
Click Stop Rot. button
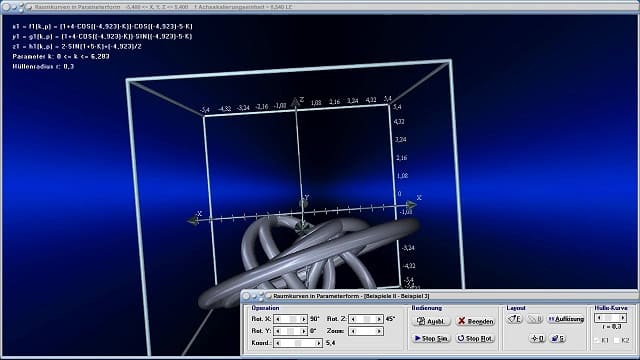click(x=475, y=338)
